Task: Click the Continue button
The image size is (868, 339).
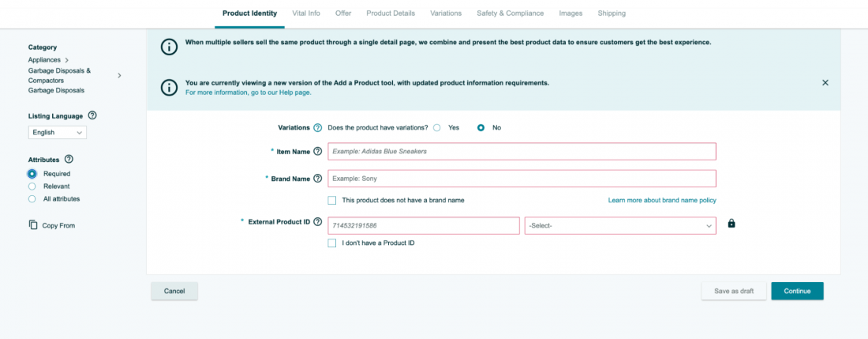Action: click(x=797, y=291)
